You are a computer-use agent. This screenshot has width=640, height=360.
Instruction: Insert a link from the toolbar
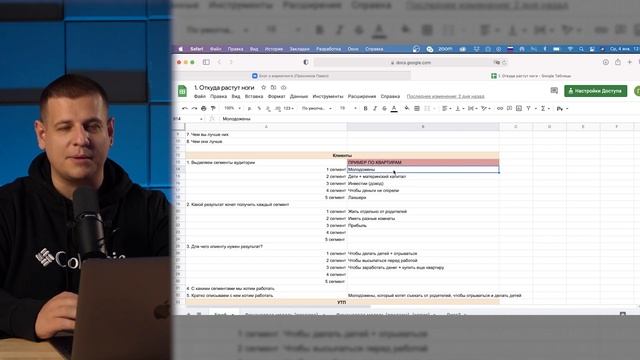pos(500,109)
